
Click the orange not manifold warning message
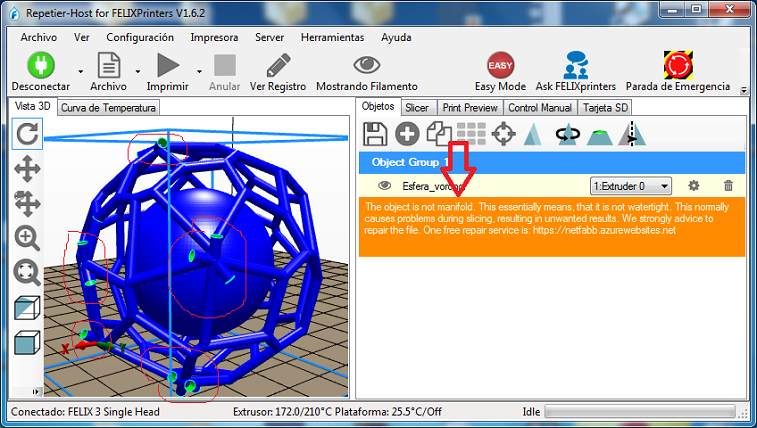(552, 227)
